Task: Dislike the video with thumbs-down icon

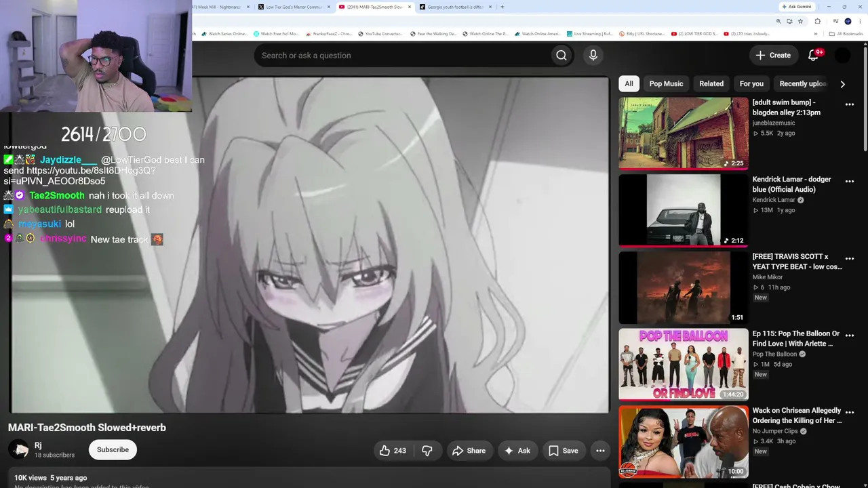Action: tap(427, 451)
